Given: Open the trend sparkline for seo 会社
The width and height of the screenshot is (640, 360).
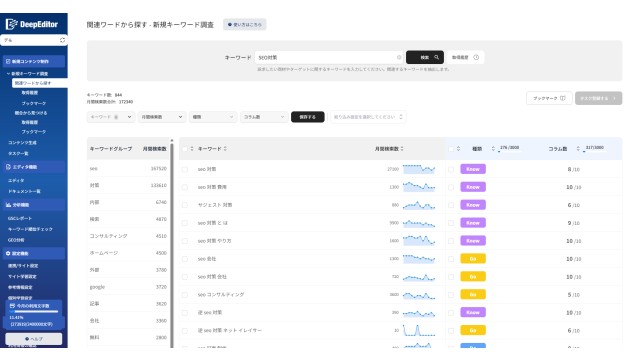Looking at the screenshot, I should (x=419, y=259).
